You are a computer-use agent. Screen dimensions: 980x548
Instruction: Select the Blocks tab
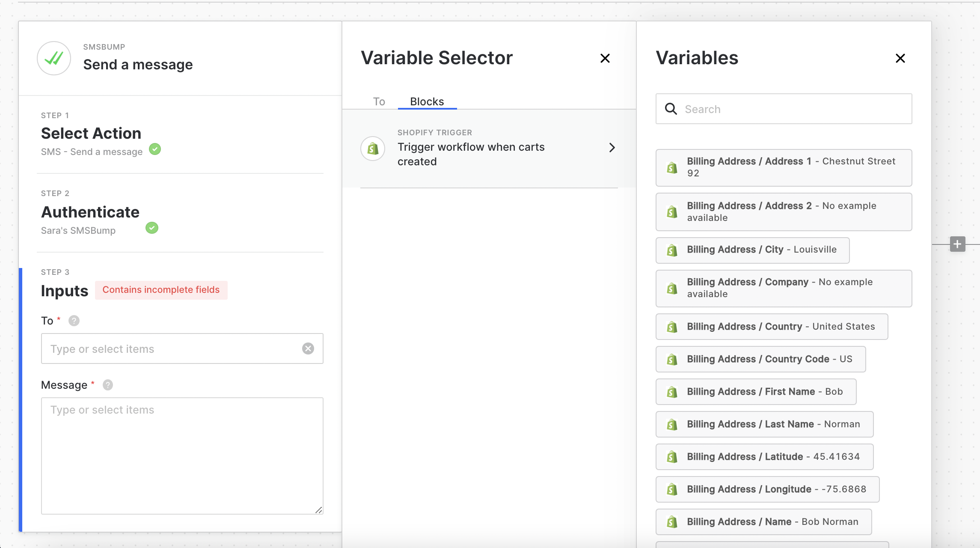click(427, 101)
